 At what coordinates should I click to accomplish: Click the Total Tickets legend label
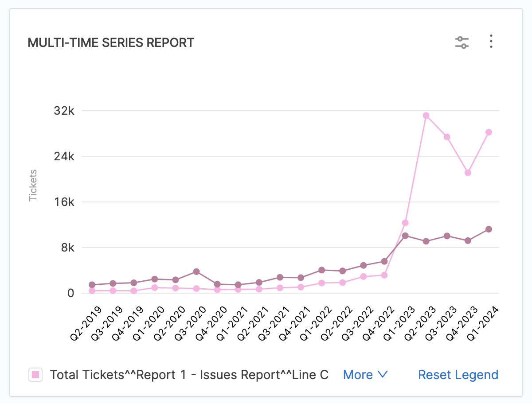(189, 375)
